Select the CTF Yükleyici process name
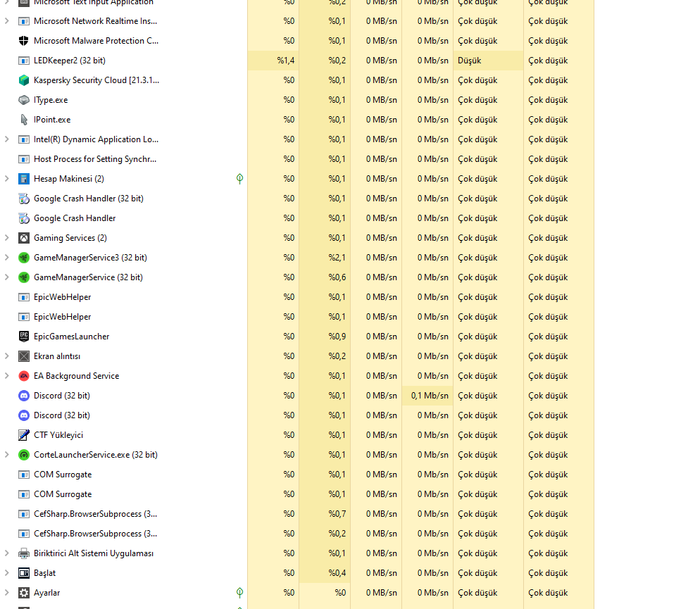 tap(58, 435)
